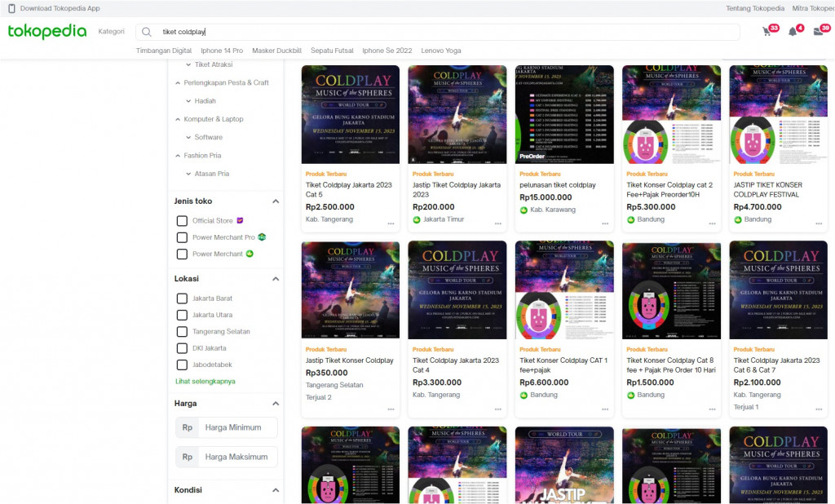Collapse the Lokasi filter section
Screen dimensions: 835x504
click(x=276, y=279)
